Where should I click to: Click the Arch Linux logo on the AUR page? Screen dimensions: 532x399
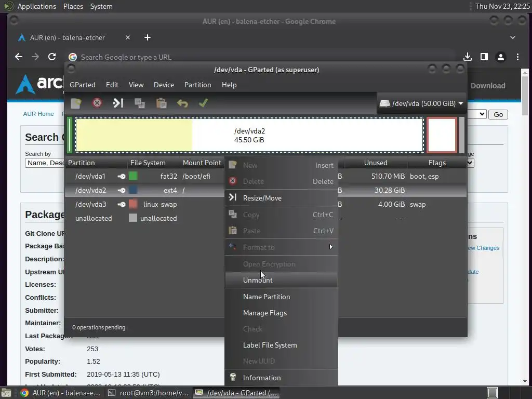tap(39, 84)
